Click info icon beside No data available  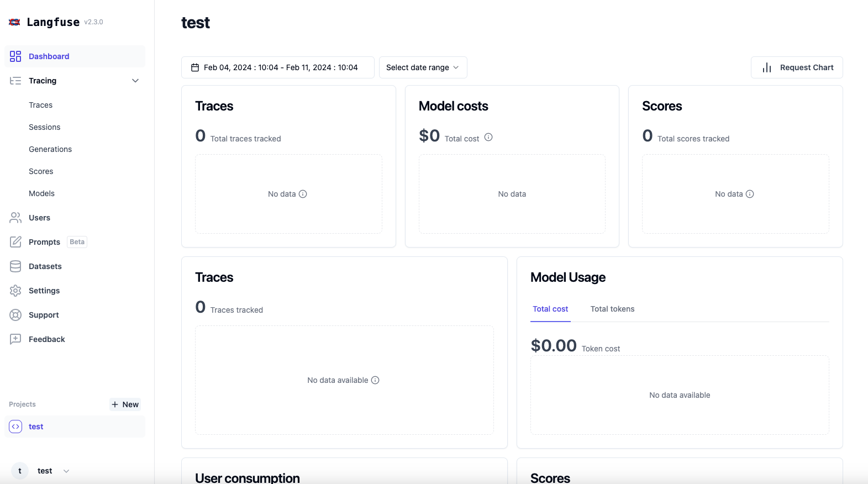click(375, 380)
